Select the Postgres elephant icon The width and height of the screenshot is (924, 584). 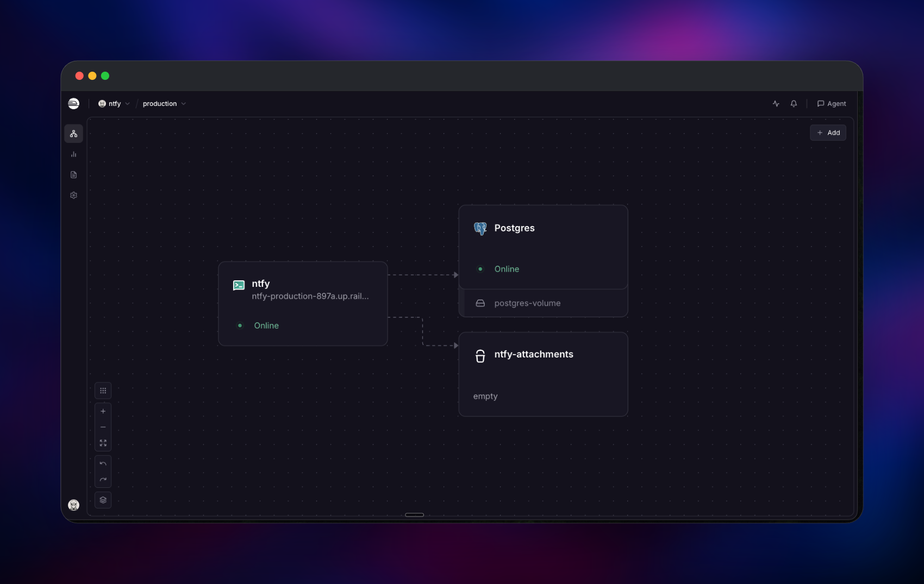480,229
